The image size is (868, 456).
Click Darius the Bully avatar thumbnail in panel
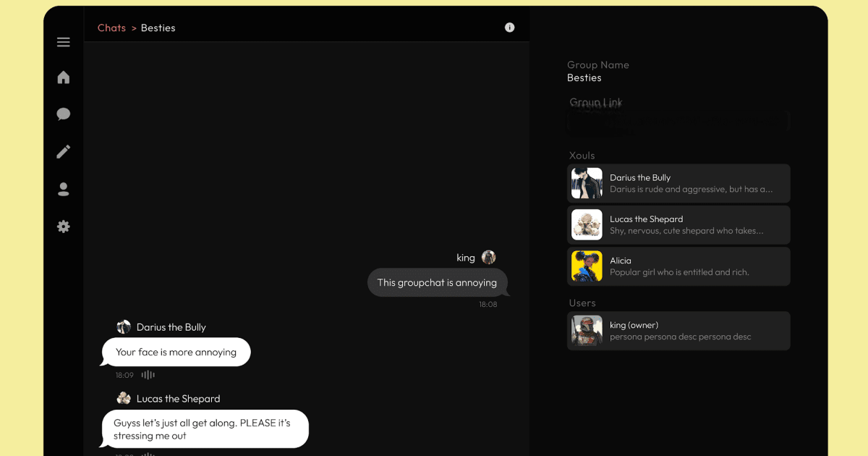[587, 183]
